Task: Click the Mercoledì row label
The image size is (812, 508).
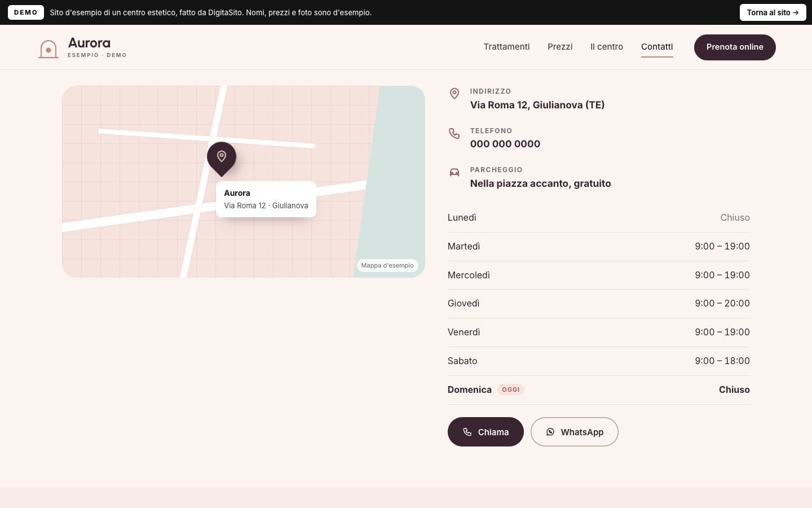Action: coord(469,275)
